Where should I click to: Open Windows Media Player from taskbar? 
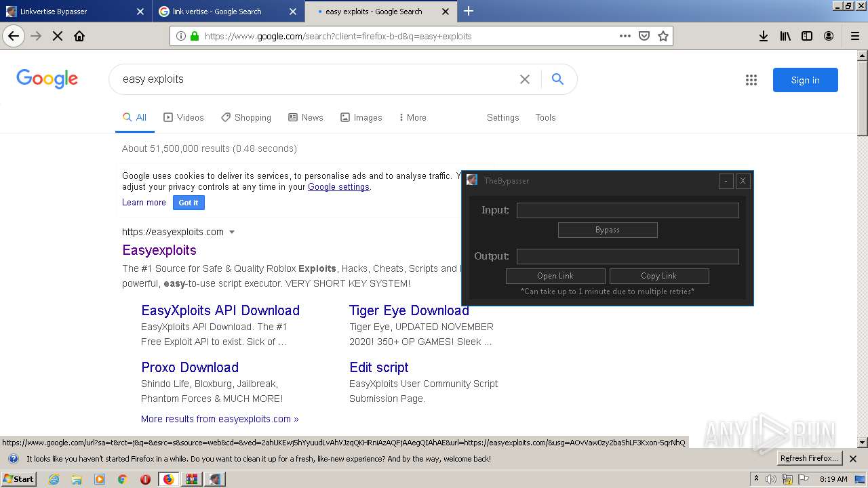pyautogui.click(x=100, y=479)
